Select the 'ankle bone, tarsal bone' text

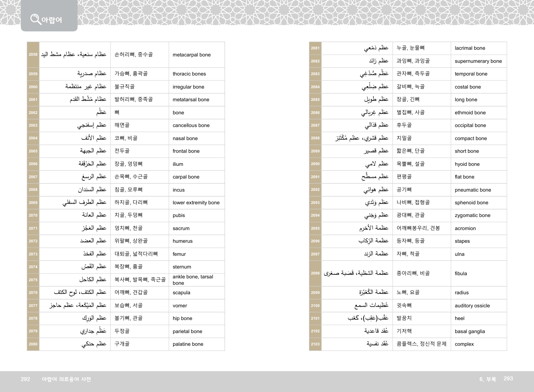coord(193,280)
